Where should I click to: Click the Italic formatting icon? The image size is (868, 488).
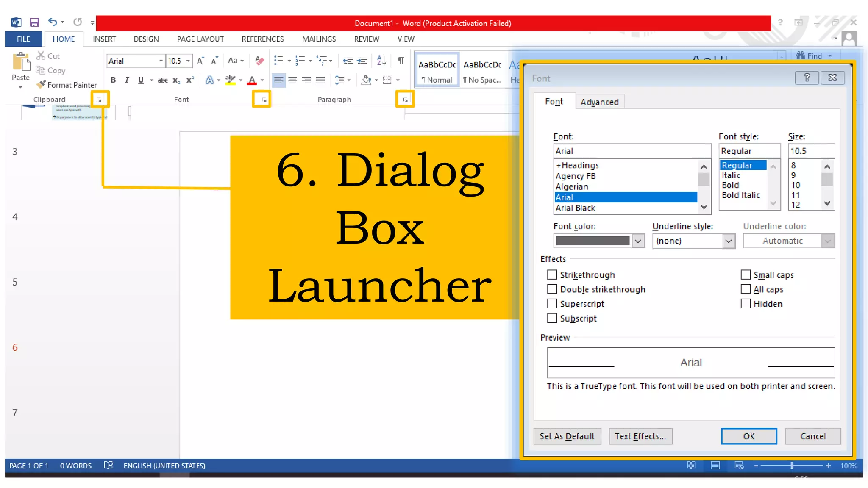click(x=127, y=80)
